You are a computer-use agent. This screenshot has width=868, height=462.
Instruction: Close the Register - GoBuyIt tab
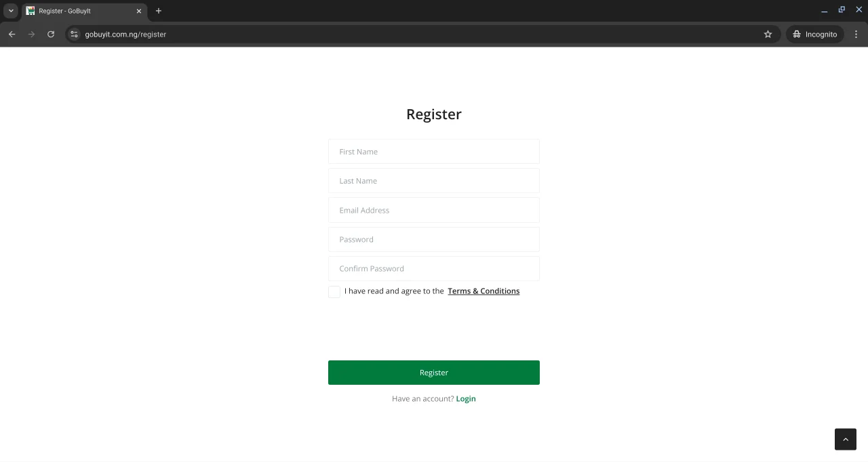[139, 11]
